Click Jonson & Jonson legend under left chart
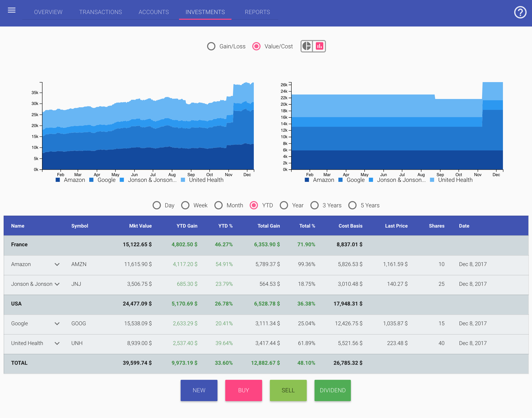 tap(152, 180)
